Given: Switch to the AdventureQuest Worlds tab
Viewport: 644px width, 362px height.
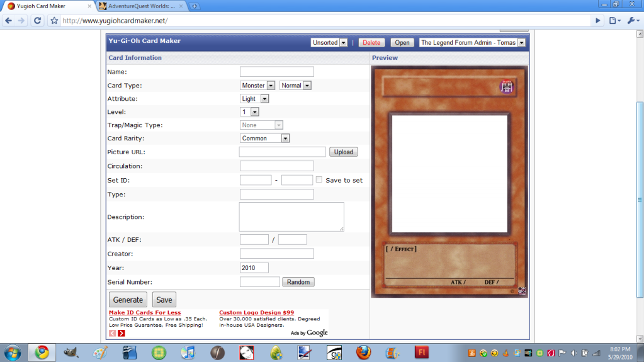Looking at the screenshot, I should tap(142, 6).
